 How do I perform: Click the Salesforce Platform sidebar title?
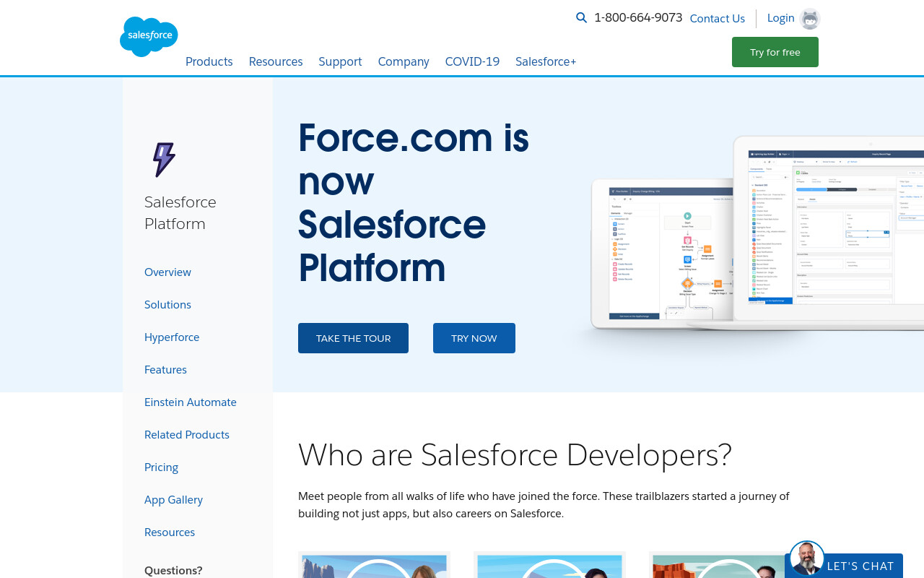pos(180,212)
